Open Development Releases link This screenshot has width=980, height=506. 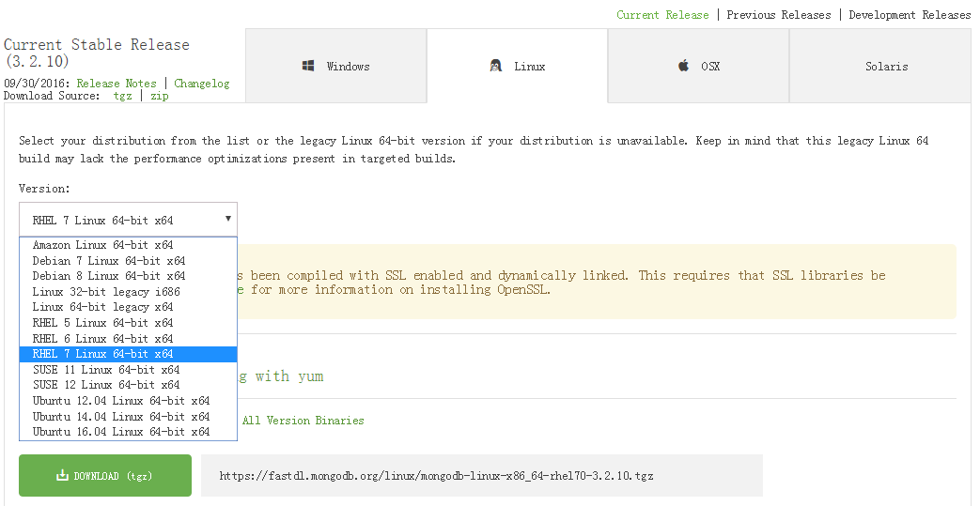[x=910, y=15]
